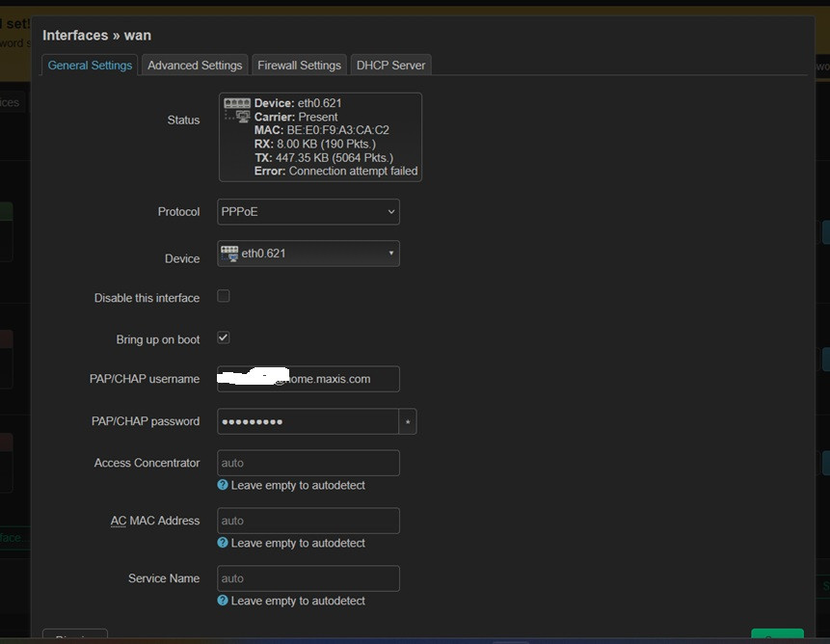Image resolution: width=830 pixels, height=644 pixels.
Task: Open the Device eth0.621 dropdown
Action: (308, 254)
